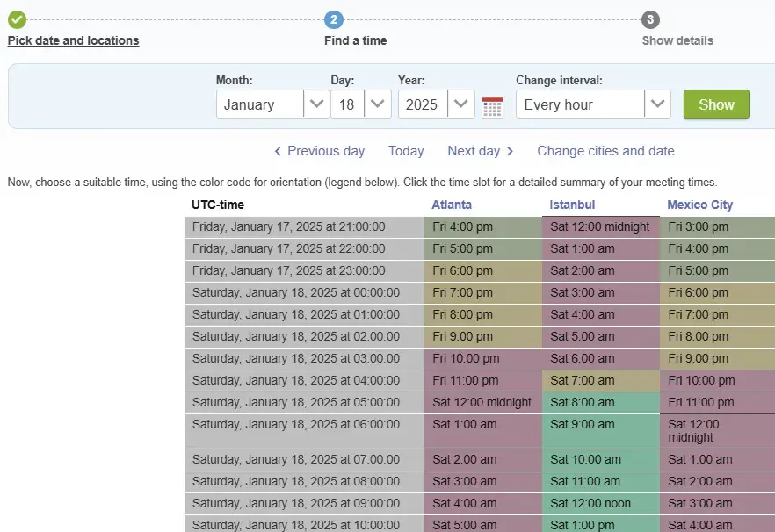
Task: Go back to Pick date and locations
Action: pyautogui.click(x=73, y=40)
